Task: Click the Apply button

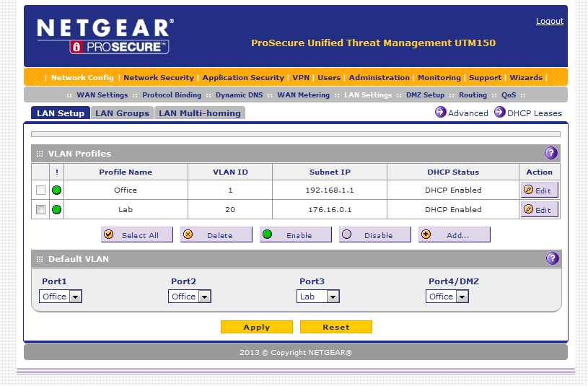Action: coord(257,327)
